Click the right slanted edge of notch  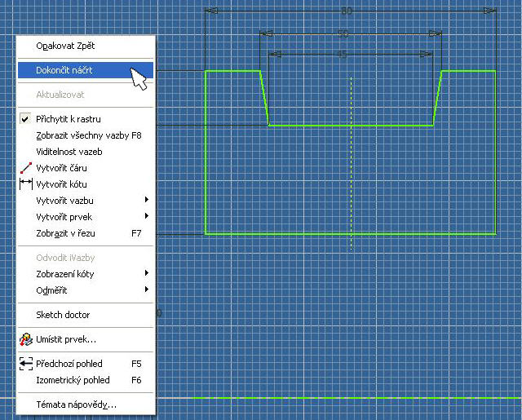tap(437, 98)
